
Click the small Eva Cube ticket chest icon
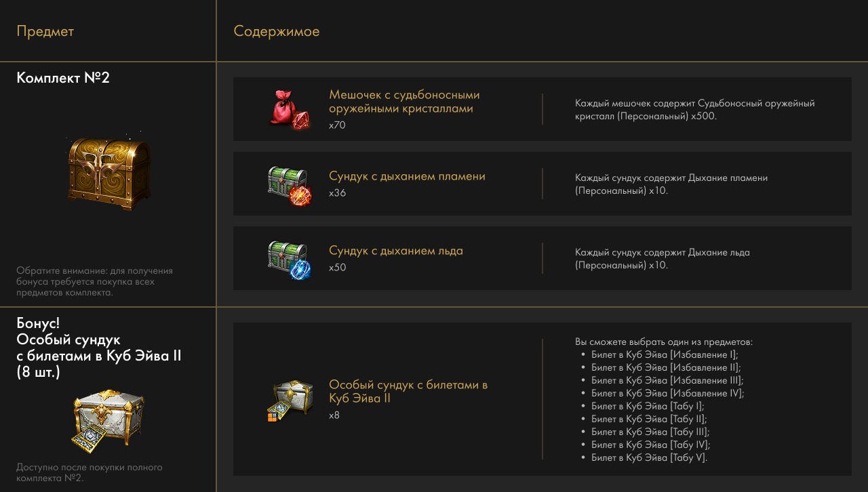pyautogui.click(x=290, y=401)
